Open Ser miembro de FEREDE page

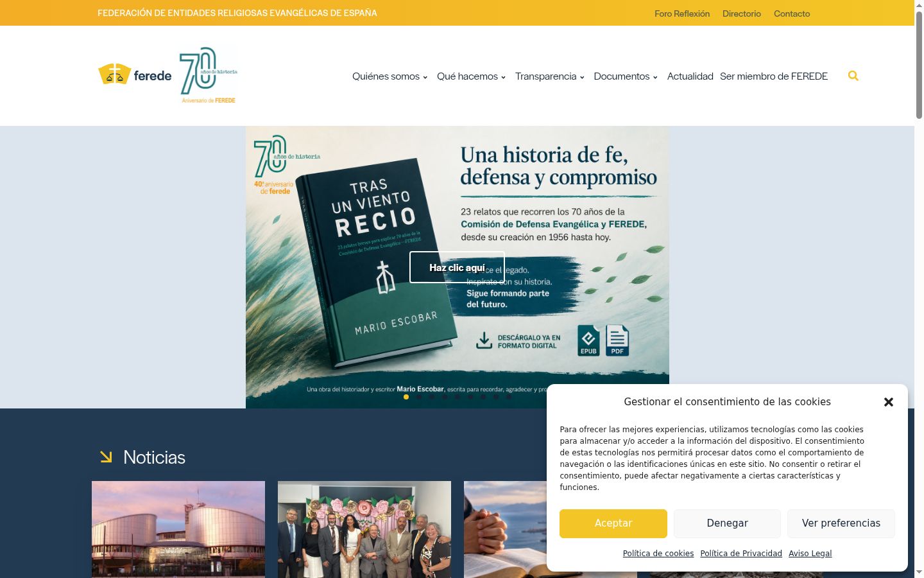(774, 76)
